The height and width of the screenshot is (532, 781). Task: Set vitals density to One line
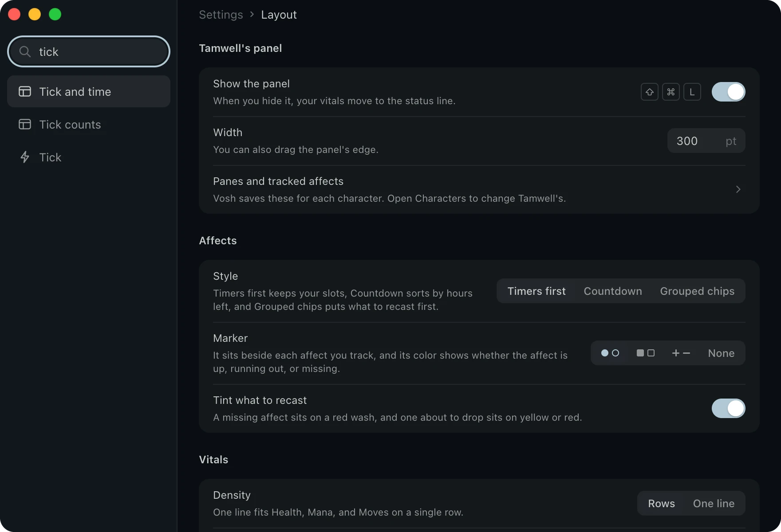coord(714,504)
